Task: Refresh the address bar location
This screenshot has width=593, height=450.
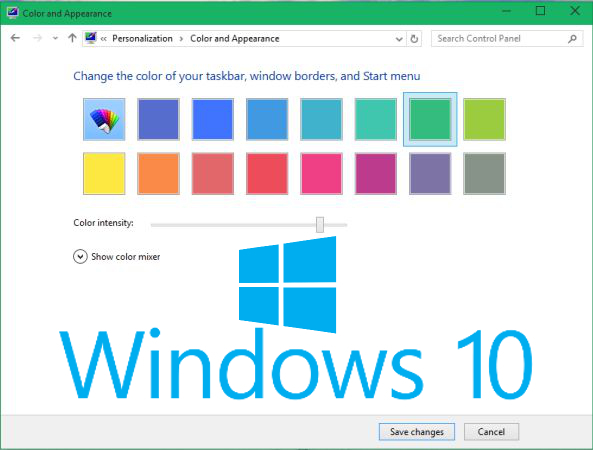Action: (x=414, y=39)
